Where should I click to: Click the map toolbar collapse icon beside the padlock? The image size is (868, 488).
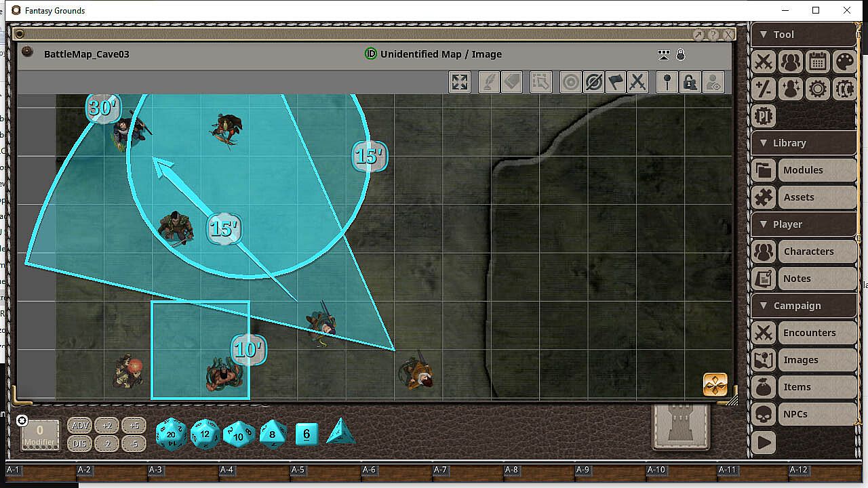click(x=665, y=54)
